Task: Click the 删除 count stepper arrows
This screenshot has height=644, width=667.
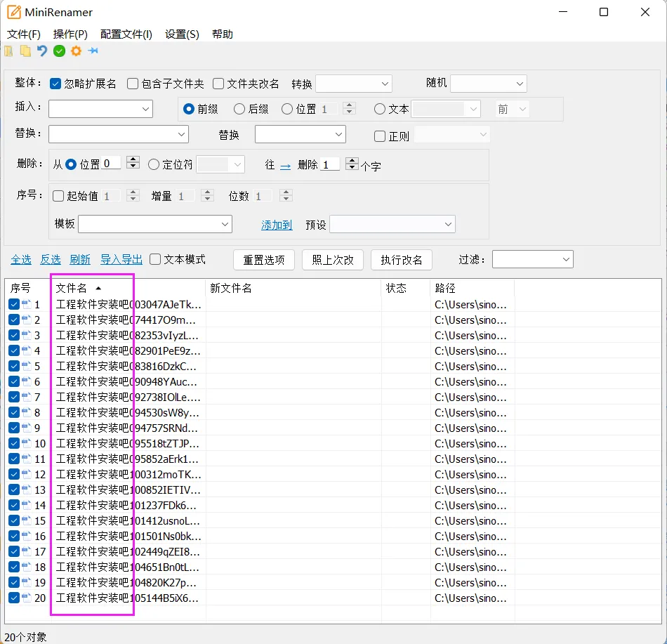Action: coord(352,164)
